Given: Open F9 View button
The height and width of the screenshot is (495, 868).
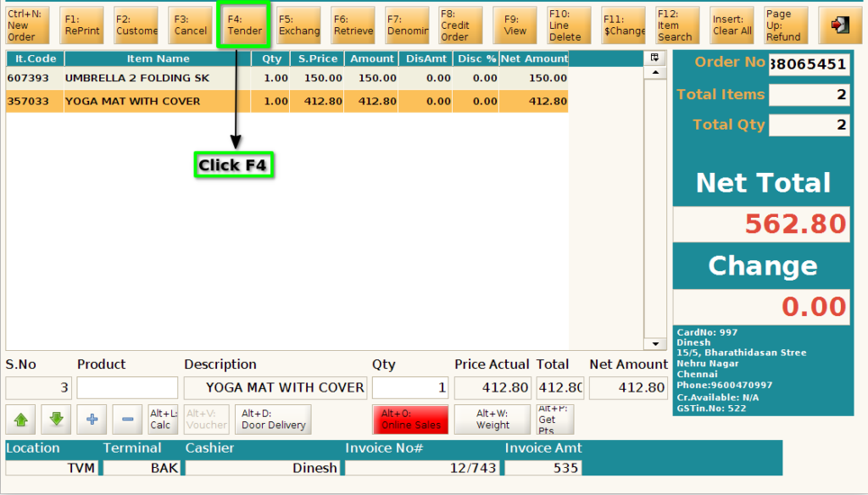Looking at the screenshot, I should [515, 25].
